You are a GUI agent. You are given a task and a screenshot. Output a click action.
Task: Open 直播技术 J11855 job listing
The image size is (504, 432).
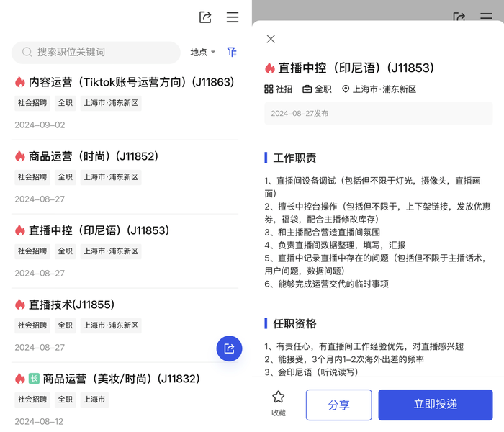point(71,305)
